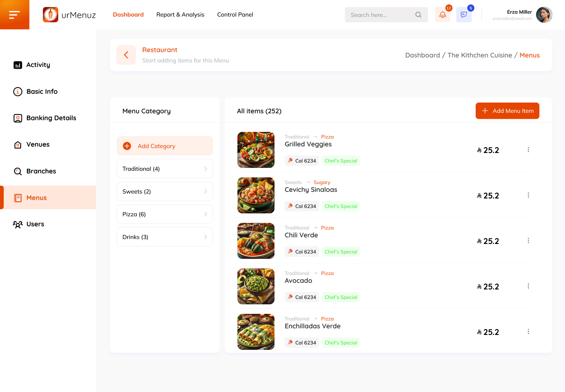Click the Add Category button
The height and width of the screenshot is (392, 565).
[x=165, y=146]
